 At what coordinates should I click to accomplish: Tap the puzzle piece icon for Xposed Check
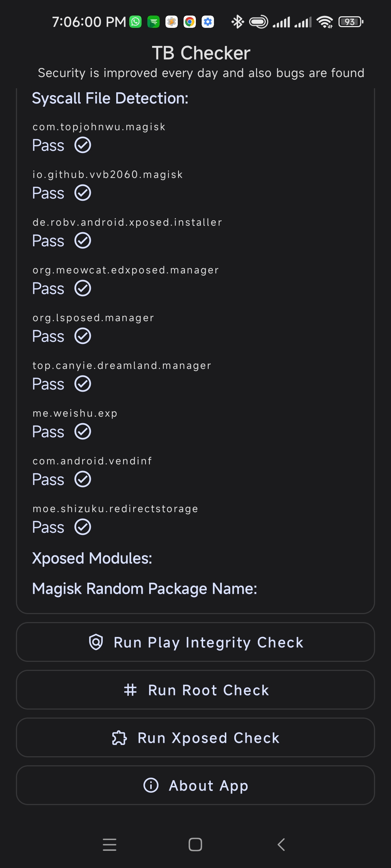[119, 738]
